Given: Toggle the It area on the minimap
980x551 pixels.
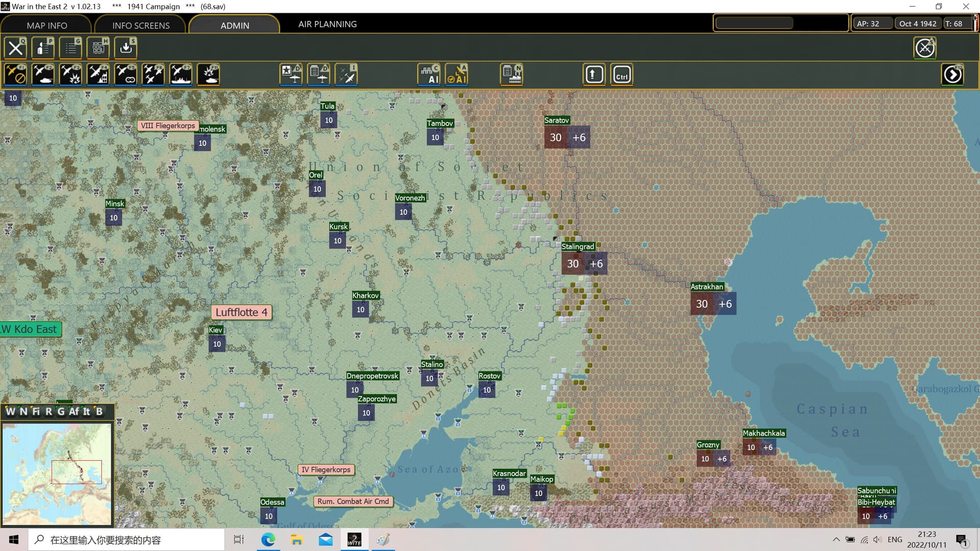Looking at the screenshot, I should [x=86, y=411].
